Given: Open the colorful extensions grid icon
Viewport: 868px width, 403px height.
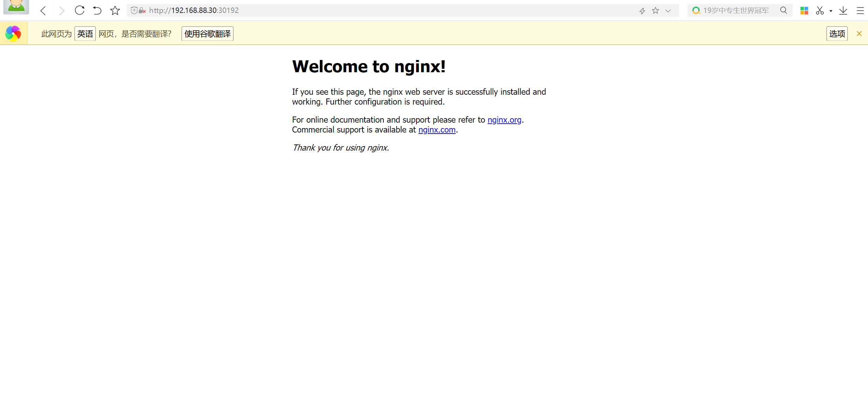Looking at the screenshot, I should pyautogui.click(x=804, y=11).
